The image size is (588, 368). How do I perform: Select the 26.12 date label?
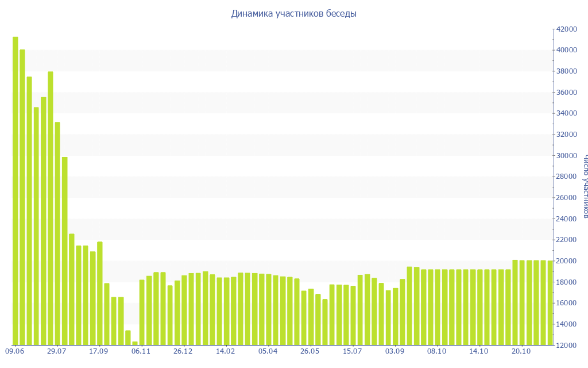184,351
